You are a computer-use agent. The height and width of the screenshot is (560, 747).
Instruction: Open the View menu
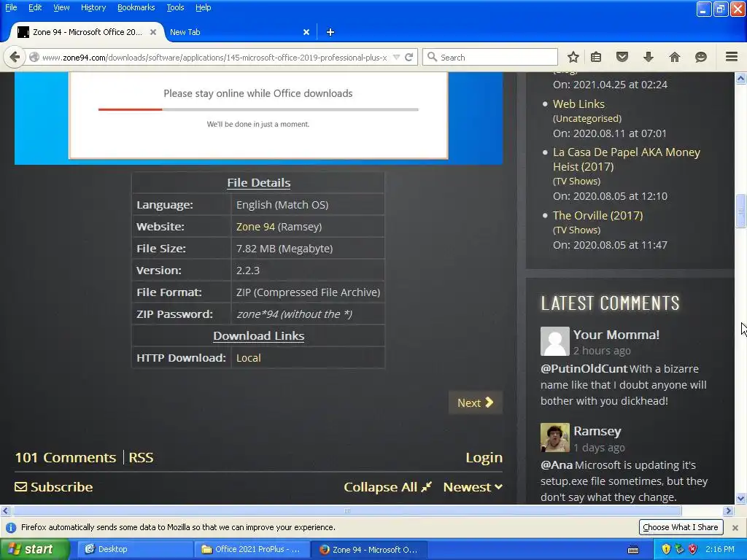[x=61, y=7]
